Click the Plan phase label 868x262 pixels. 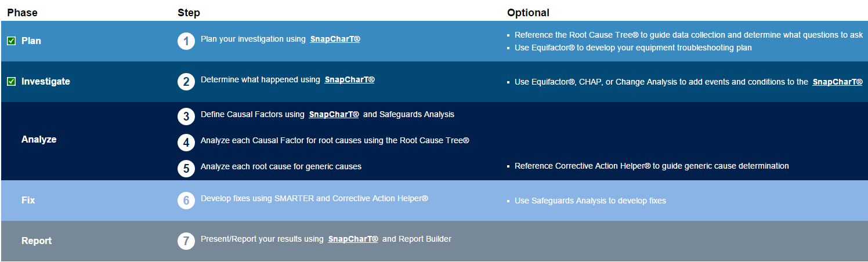click(x=31, y=41)
